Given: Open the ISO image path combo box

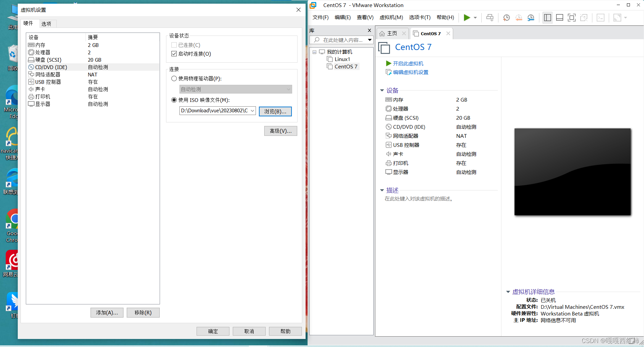Looking at the screenshot, I should [218, 111].
